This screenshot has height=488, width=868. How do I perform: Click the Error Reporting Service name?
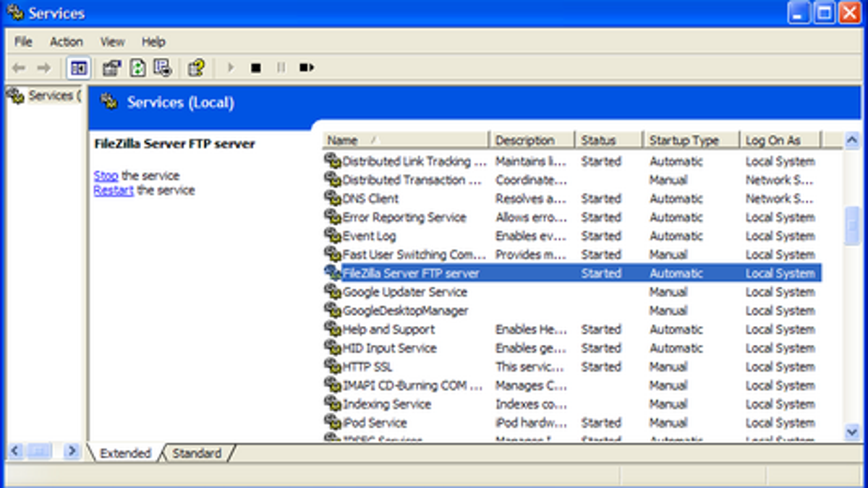click(x=404, y=218)
